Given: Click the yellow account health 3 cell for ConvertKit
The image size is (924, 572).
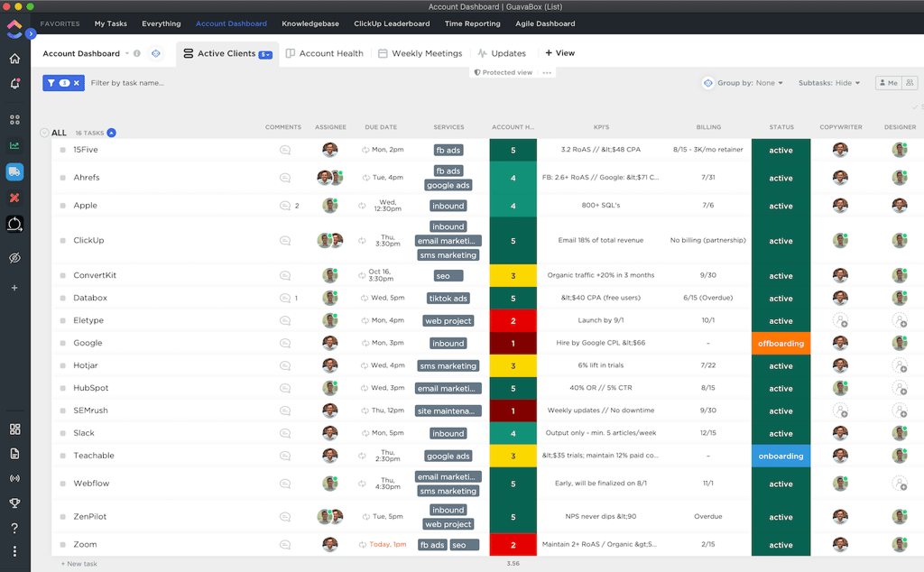Looking at the screenshot, I should (513, 276).
